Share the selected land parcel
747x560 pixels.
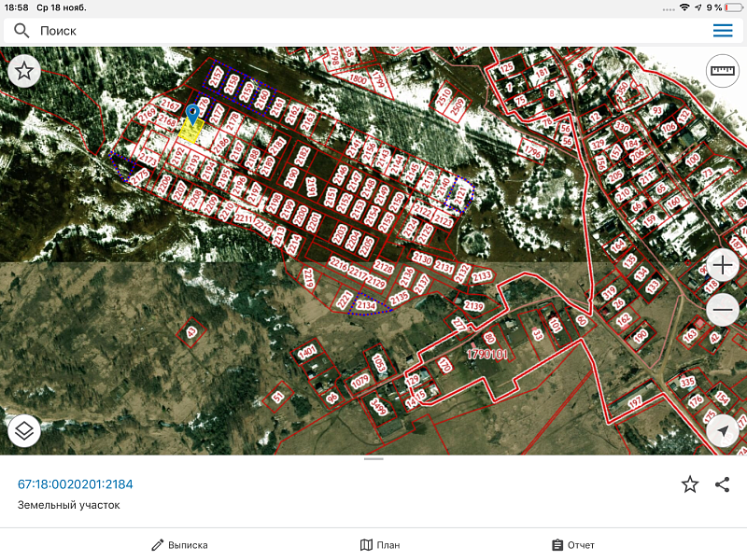point(722,483)
